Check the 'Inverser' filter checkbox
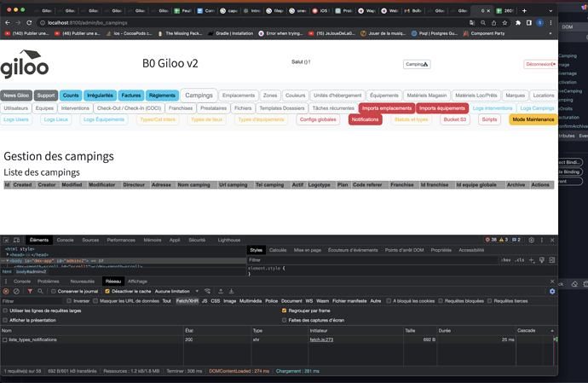 tap(69, 301)
